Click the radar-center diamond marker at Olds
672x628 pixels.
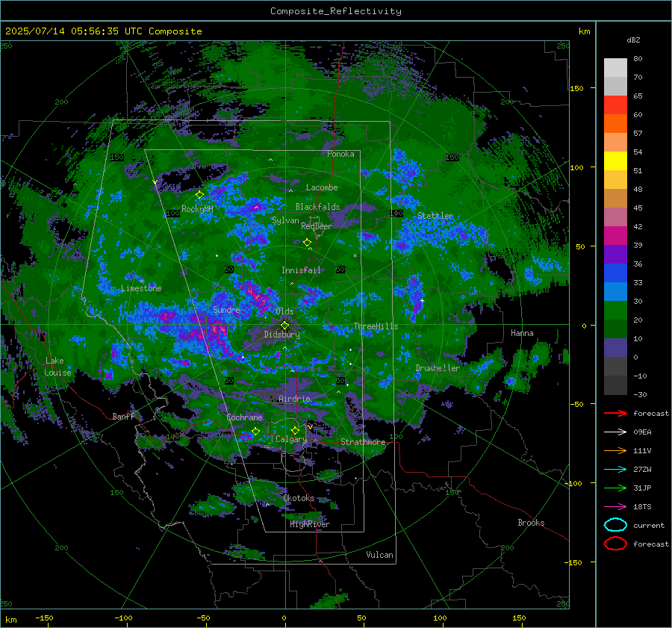284,326
